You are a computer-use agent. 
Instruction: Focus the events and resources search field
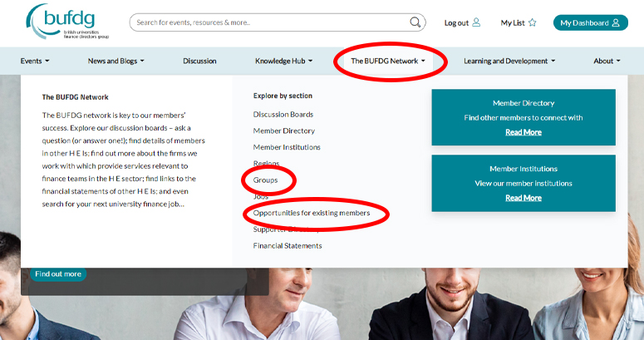tap(271, 22)
